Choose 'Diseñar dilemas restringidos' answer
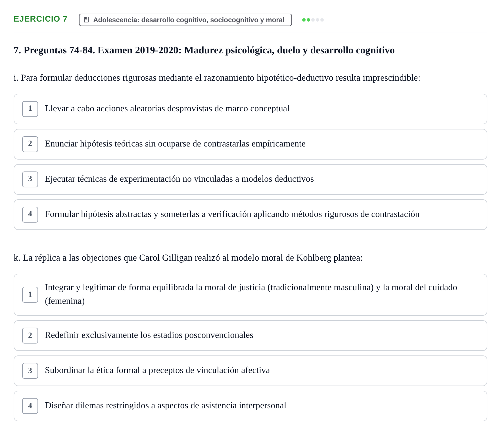This screenshot has width=501, height=448. pos(250,406)
